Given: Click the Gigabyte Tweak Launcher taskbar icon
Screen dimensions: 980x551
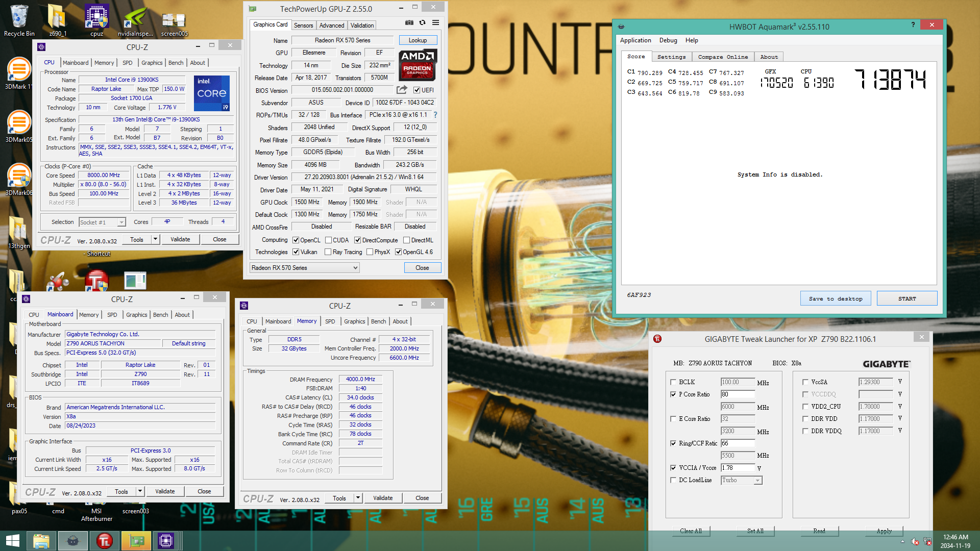Looking at the screenshot, I should pyautogui.click(x=105, y=541).
